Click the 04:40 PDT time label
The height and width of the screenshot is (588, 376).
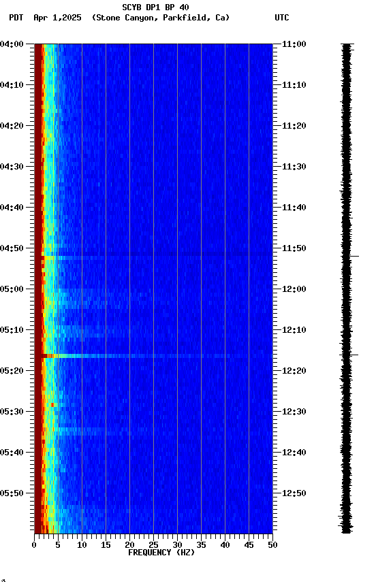tap(12, 208)
